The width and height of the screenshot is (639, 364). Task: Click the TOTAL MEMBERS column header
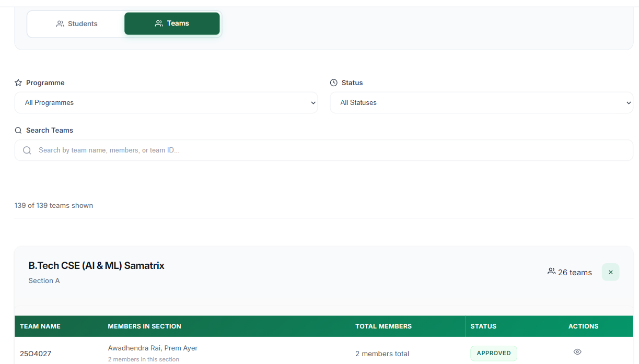(x=383, y=326)
